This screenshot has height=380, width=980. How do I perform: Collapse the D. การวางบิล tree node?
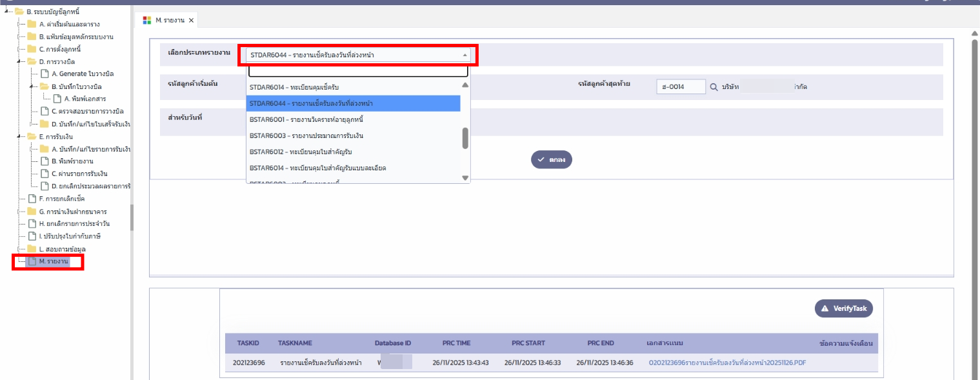(19, 62)
